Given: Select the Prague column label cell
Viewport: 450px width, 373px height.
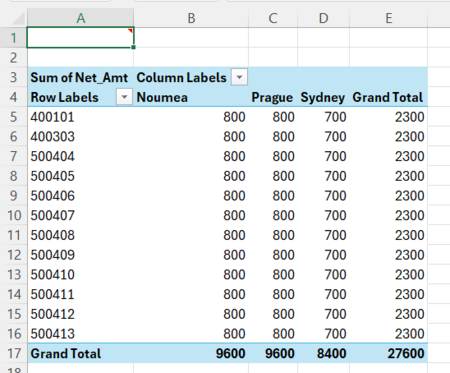Looking at the screenshot, I should click(x=273, y=97).
